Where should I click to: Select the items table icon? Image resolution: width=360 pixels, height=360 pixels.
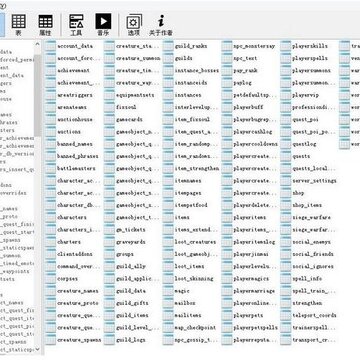pyautogui.click(x=168, y=217)
